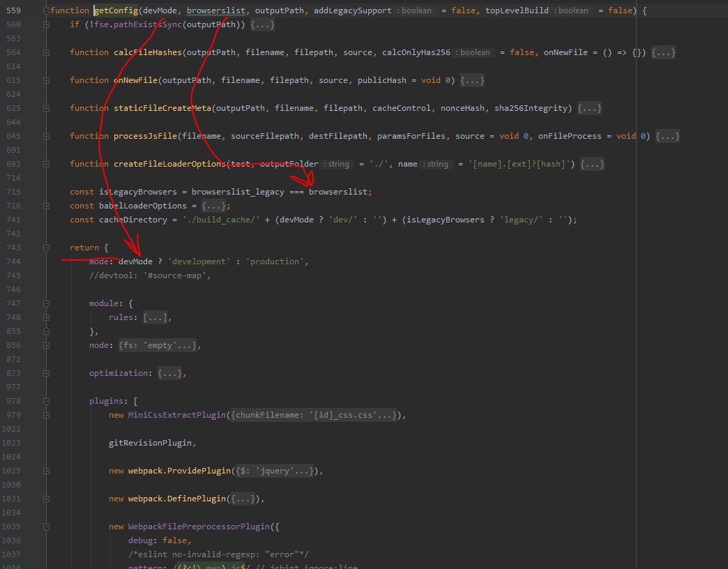The height and width of the screenshot is (569, 728).
Task: Click the //devtool: '#source-map' comment
Action: 150,275
